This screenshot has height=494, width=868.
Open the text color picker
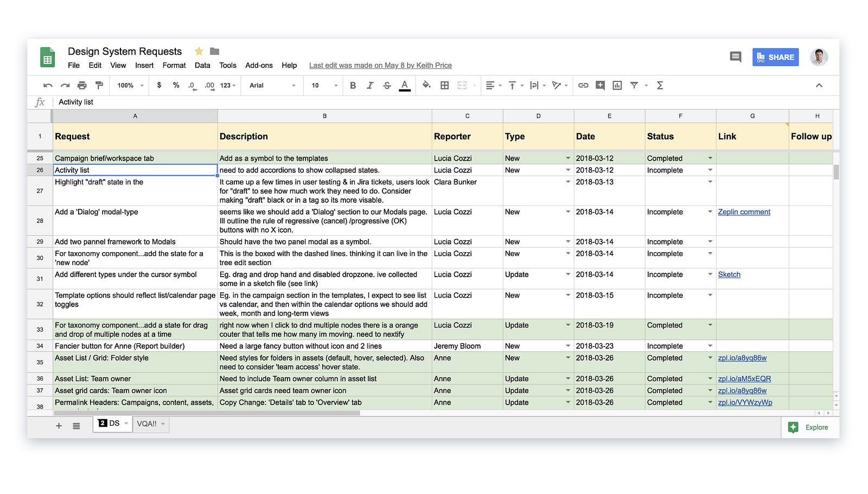pyautogui.click(x=405, y=85)
